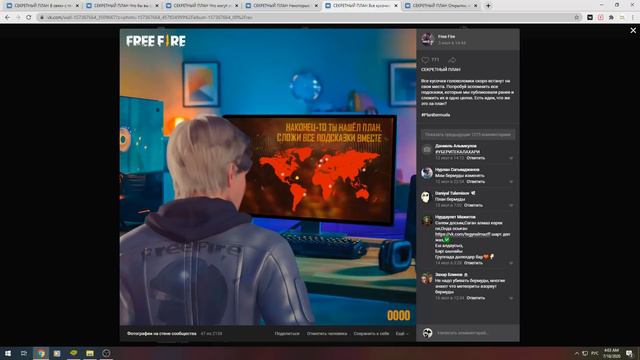Open Daniyal's mask avatar

pyautogui.click(x=427, y=197)
